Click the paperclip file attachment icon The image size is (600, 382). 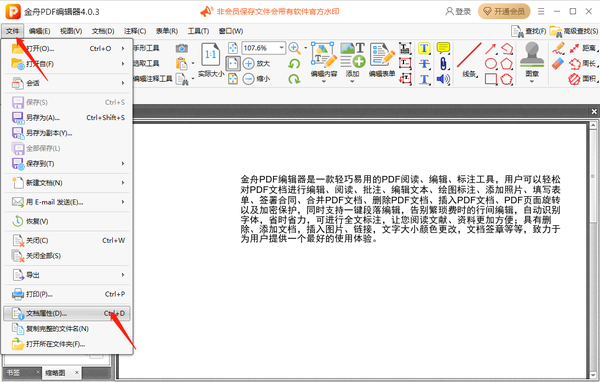(x=443, y=64)
